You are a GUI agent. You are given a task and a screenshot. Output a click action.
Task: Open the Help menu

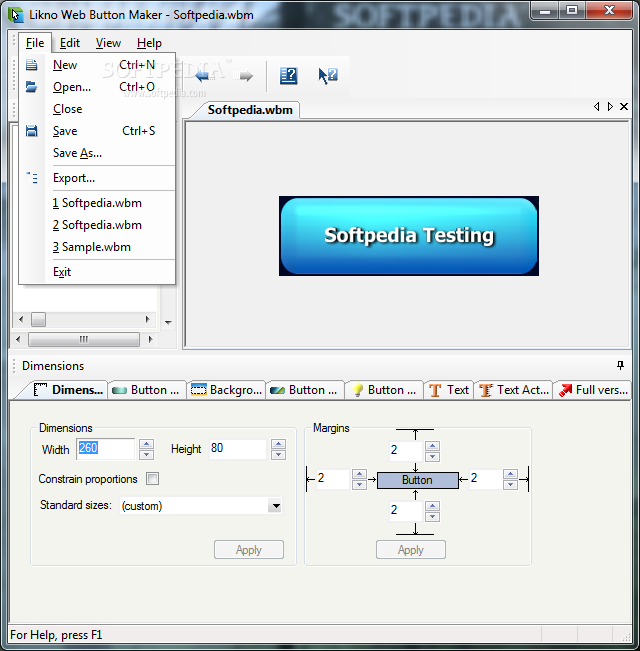pos(149,43)
